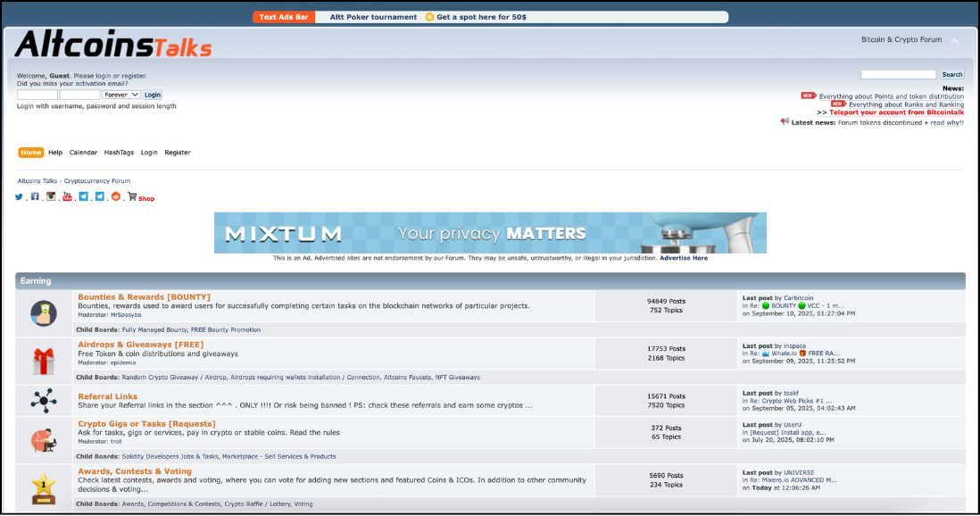980x516 pixels.
Task: Open 'Everything about Ranks and Ranking' link
Action: (x=906, y=104)
